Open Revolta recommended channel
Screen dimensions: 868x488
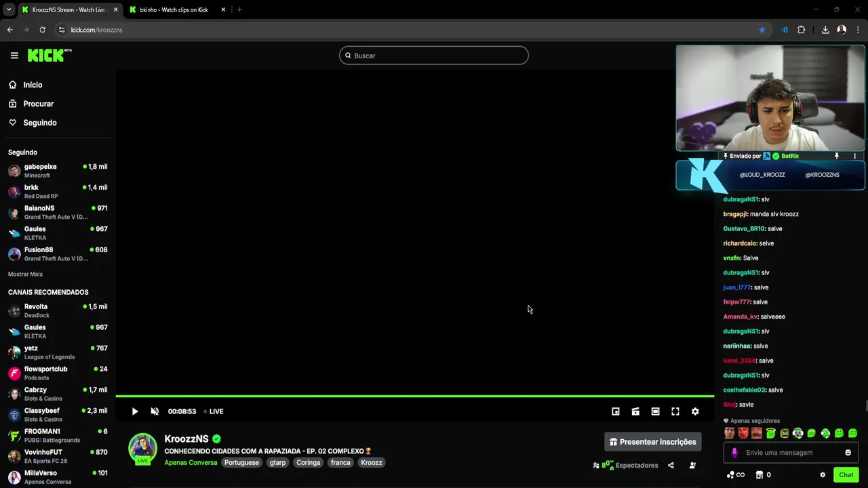(58, 310)
